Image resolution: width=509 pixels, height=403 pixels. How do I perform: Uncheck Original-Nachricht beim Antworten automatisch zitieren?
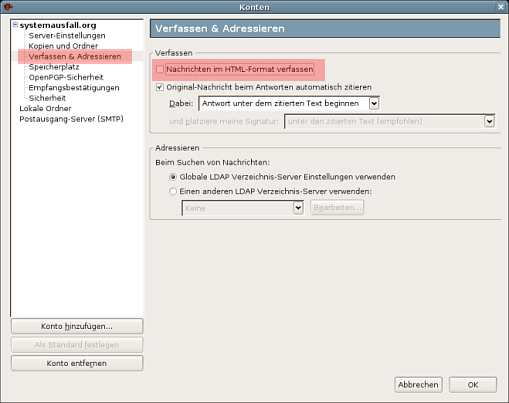[x=160, y=87]
